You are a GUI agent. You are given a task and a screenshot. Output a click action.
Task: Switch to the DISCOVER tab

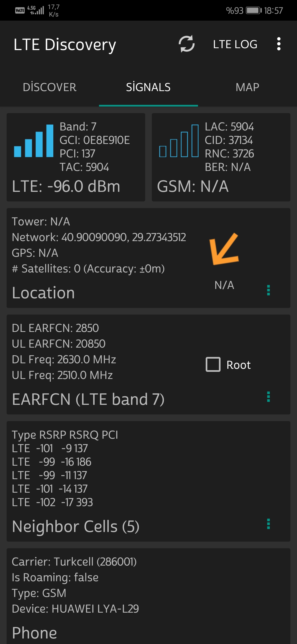[x=50, y=87]
